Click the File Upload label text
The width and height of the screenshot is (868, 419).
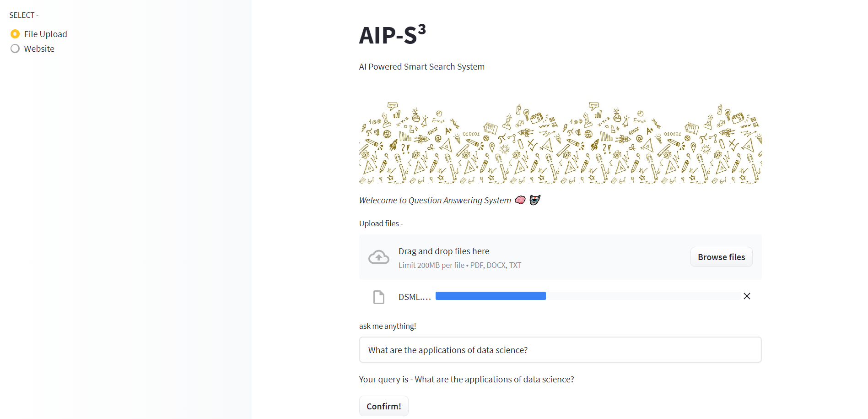coord(46,34)
